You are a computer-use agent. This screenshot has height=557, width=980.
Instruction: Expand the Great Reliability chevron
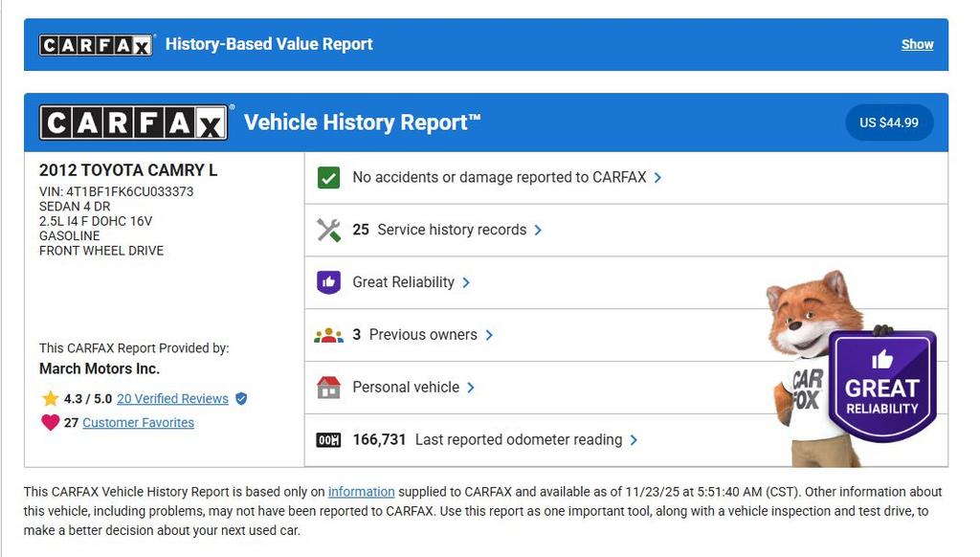click(x=466, y=282)
